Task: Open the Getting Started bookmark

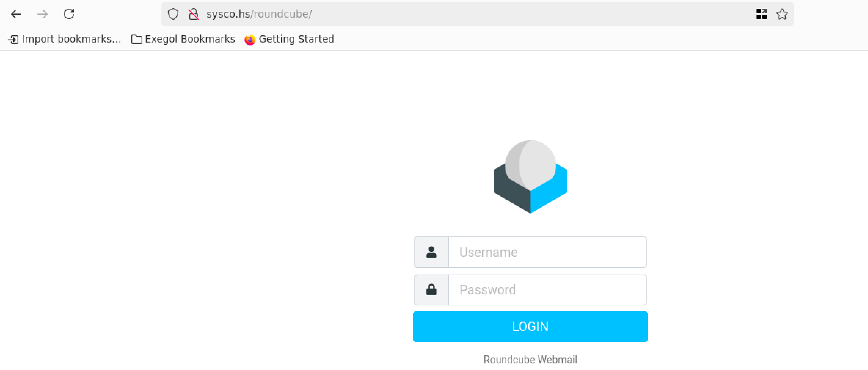Action: (x=296, y=39)
